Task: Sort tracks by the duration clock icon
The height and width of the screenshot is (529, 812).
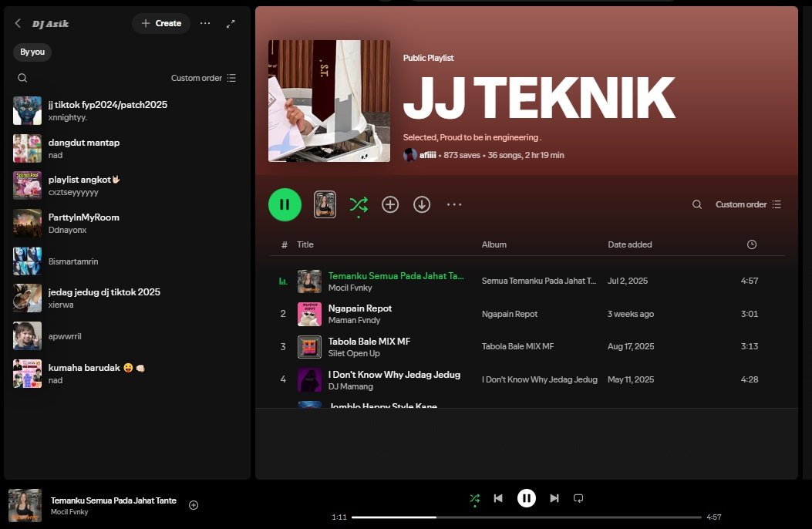Action: pyautogui.click(x=752, y=244)
